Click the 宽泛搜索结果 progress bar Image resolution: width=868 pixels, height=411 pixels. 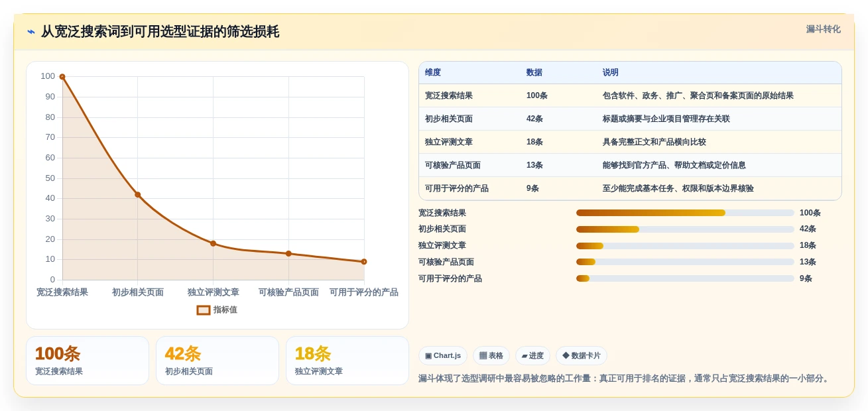[x=685, y=213]
